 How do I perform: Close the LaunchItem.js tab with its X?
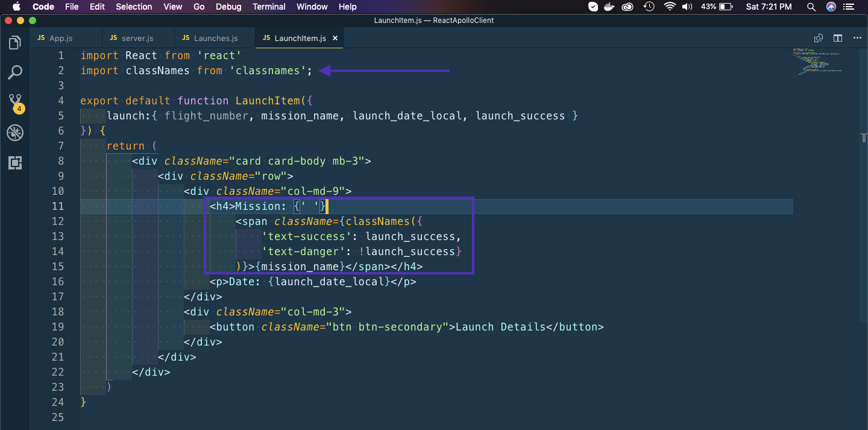click(335, 38)
